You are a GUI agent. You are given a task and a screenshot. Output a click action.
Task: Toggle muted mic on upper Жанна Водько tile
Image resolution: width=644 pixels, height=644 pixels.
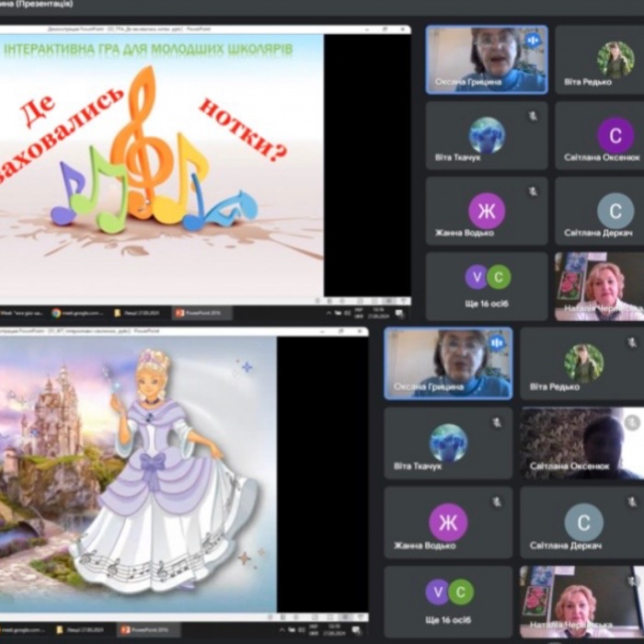pos(533,192)
